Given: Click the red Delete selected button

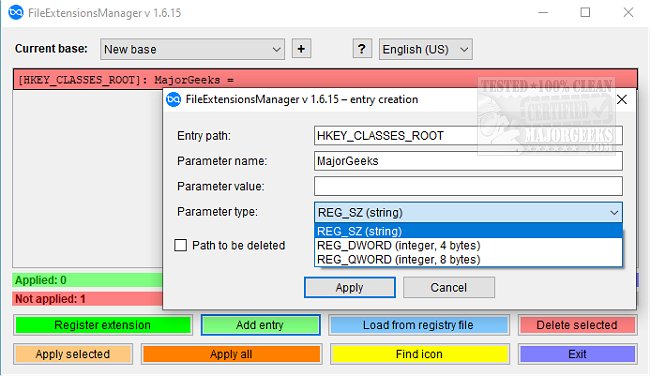Looking at the screenshot, I should click(577, 325).
